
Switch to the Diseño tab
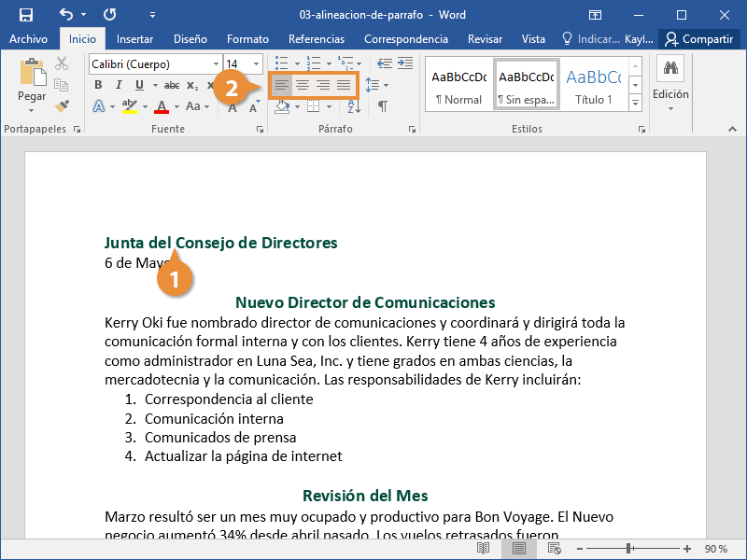190,39
